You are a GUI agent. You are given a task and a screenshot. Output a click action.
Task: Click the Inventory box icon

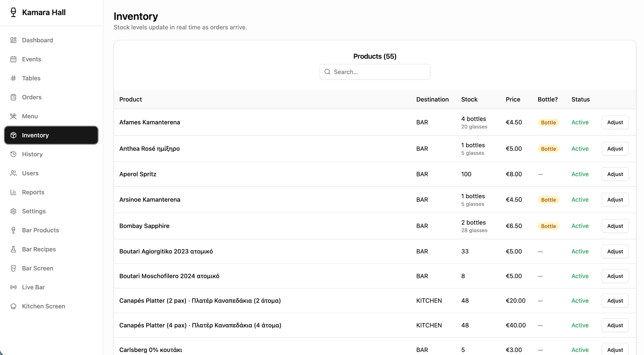[x=13, y=135]
